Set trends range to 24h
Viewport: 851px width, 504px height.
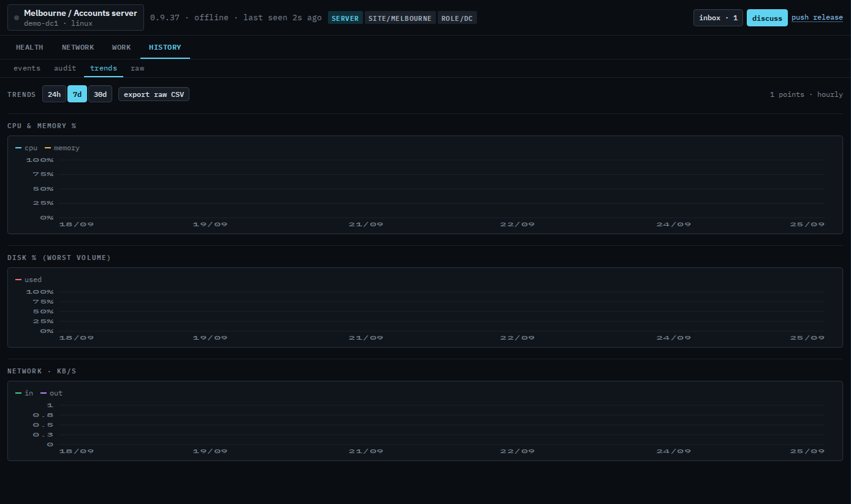pyautogui.click(x=54, y=94)
